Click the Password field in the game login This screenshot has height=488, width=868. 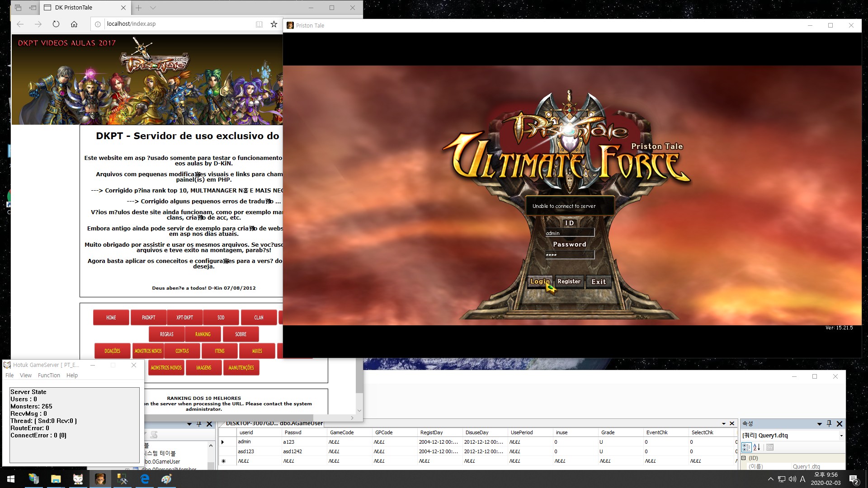570,254
